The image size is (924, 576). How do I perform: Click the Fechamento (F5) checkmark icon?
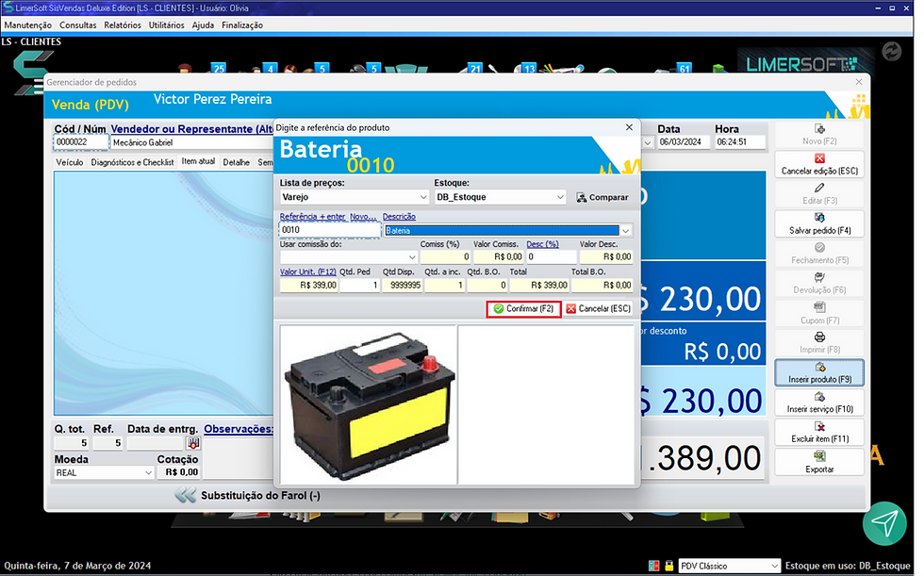coord(819,248)
